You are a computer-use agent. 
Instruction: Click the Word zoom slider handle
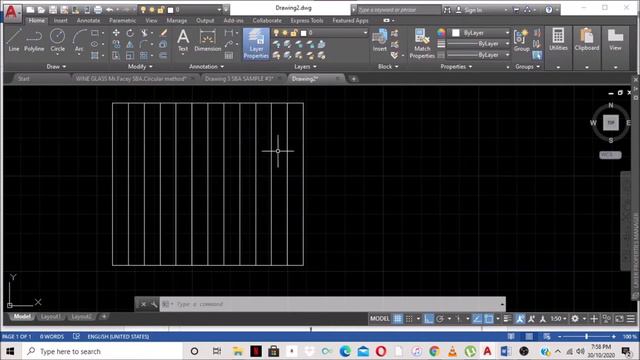click(587, 336)
